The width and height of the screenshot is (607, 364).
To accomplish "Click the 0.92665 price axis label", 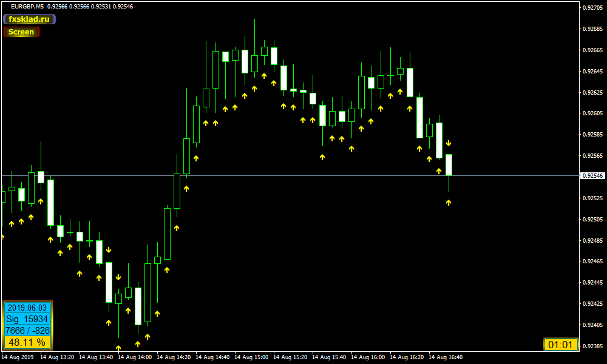I will [592, 50].
